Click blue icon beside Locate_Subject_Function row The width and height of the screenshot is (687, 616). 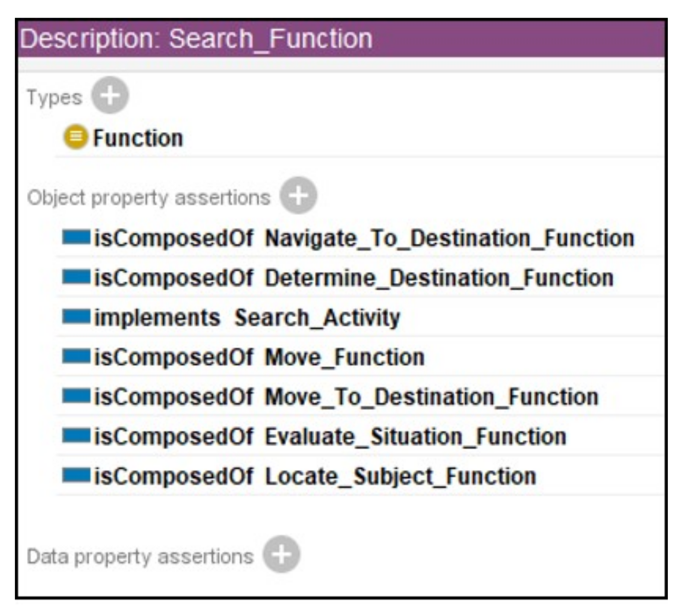click(x=76, y=475)
